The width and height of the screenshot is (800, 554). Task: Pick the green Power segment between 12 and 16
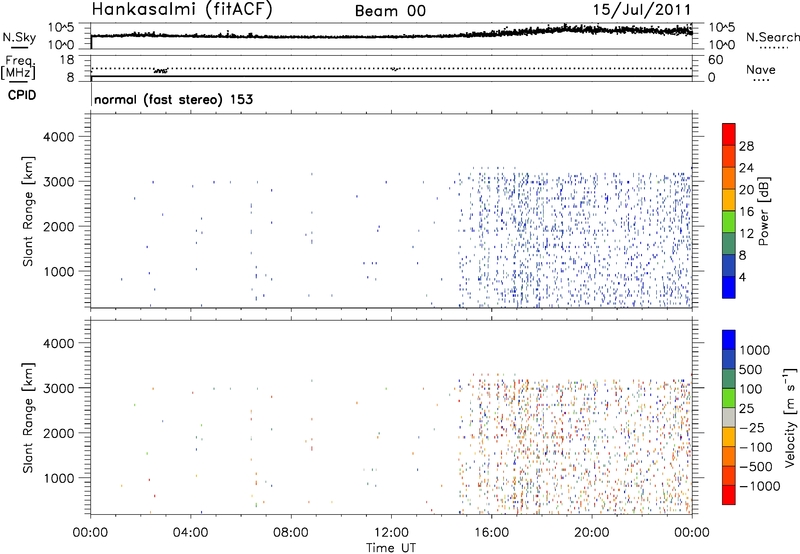(729, 222)
